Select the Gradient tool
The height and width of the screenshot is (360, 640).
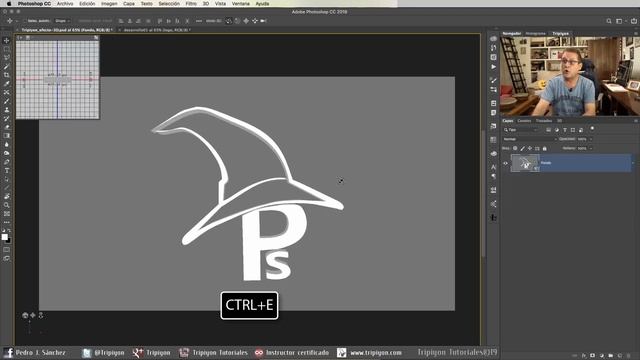click(7, 136)
